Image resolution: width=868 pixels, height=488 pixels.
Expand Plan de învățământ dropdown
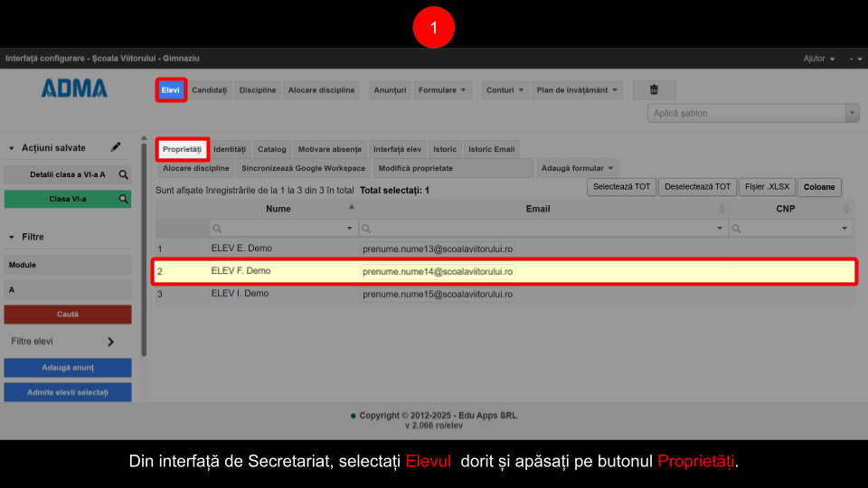click(577, 89)
